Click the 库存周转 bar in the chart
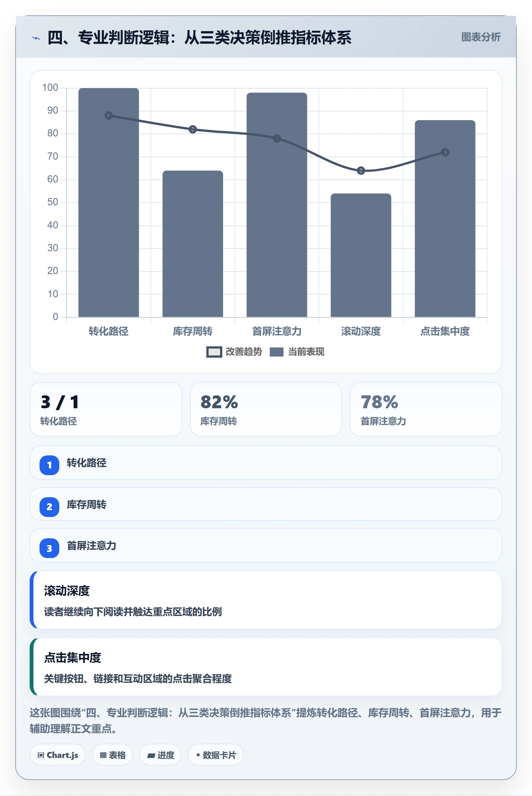The image size is (532, 796). tap(193, 244)
